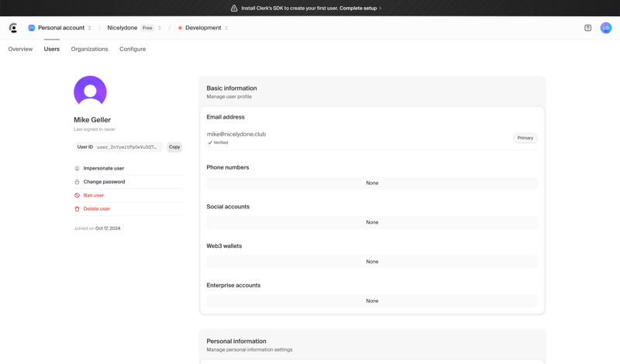Switch to the Overview tab
Viewport: 620px width, 364px height.
[x=20, y=49]
